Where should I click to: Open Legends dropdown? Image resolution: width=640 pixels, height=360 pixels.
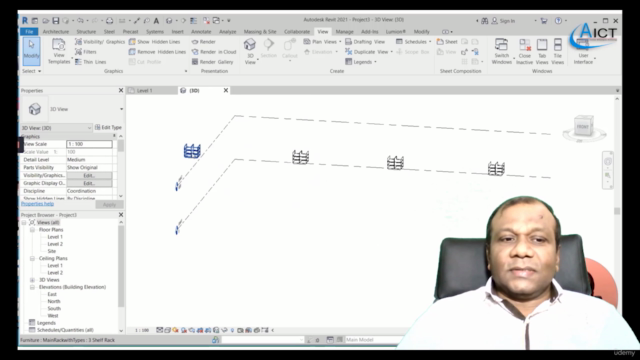tap(361, 62)
